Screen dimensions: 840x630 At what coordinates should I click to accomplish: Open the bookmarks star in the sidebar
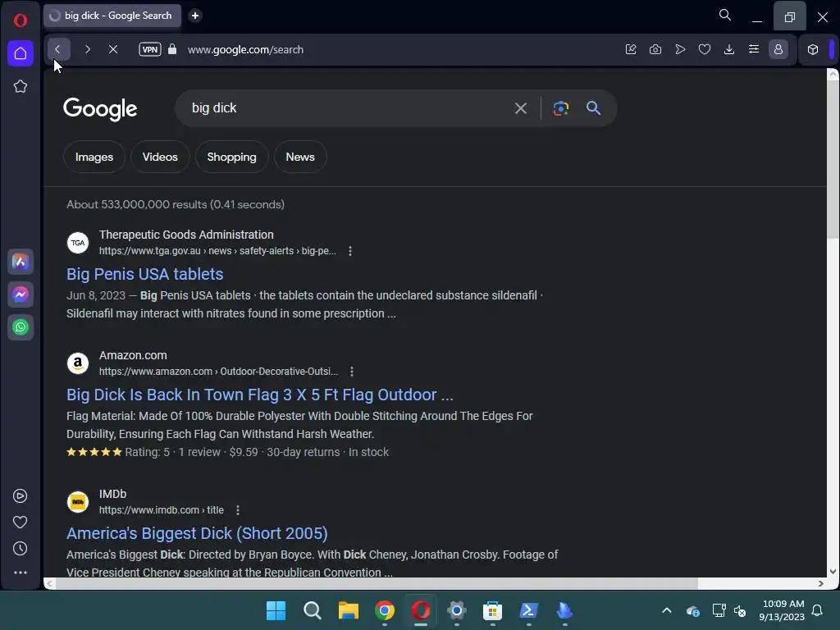point(21,86)
